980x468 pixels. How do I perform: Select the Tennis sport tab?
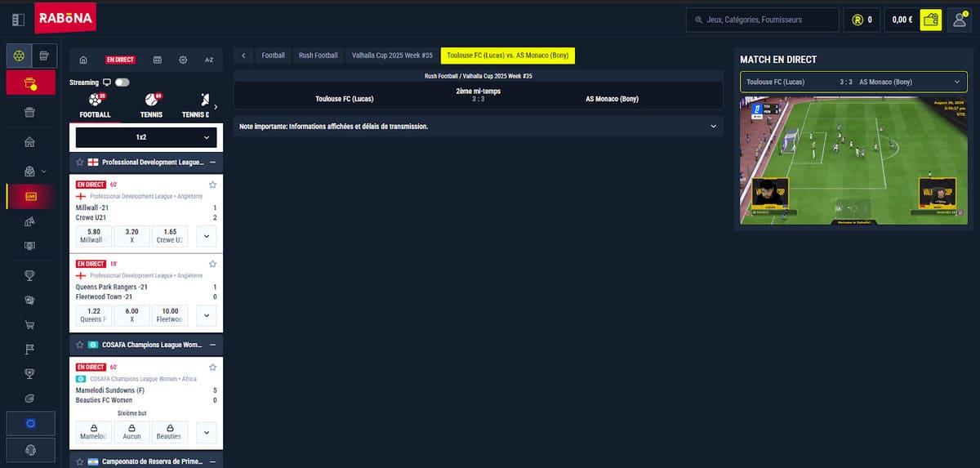151,106
